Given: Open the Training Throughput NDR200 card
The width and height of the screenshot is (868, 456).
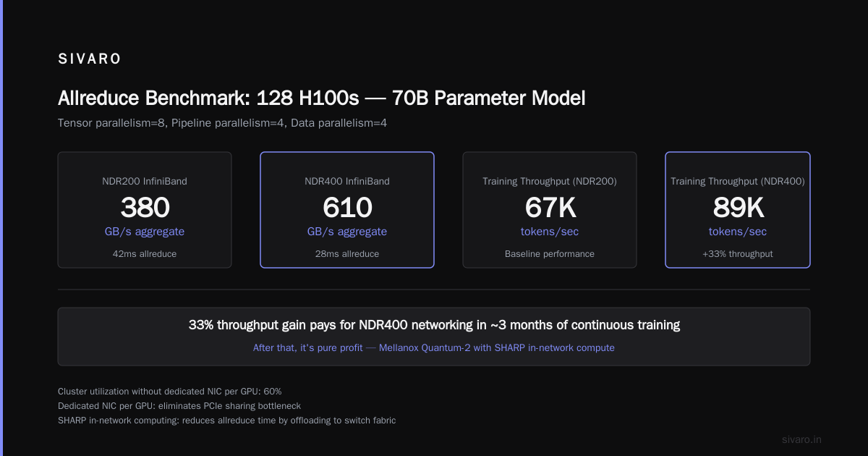Looking at the screenshot, I should (550, 210).
